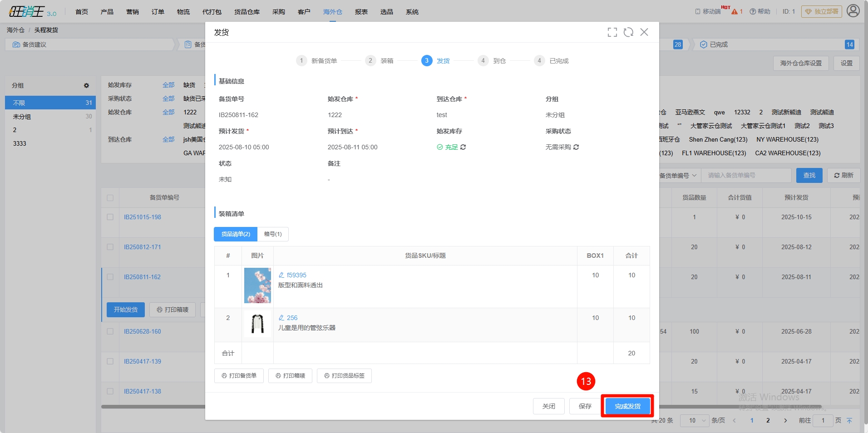Open the group settings gear icon

click(x=86, y=85)
